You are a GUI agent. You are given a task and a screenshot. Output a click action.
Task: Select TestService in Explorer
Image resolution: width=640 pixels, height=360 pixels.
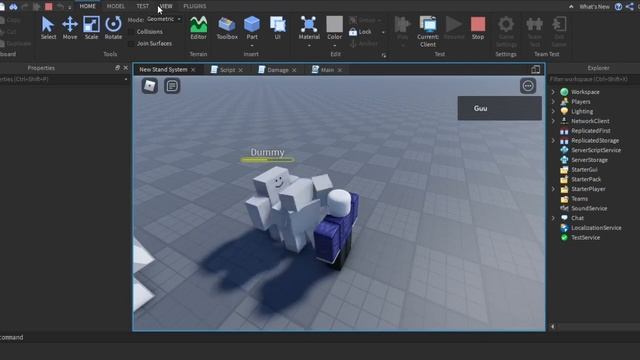click(585, 238)
